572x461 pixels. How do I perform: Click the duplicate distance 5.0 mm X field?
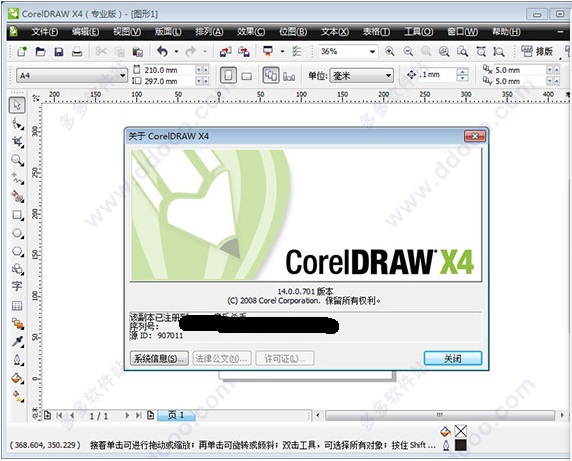519,70
